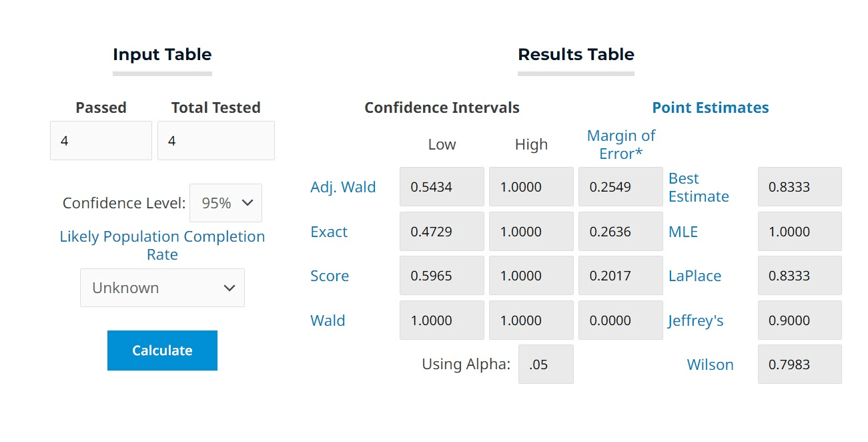The height and width of the screenshot is (442, 868).
Task: Select the Using Alpha value field
Action: (546, 365)
